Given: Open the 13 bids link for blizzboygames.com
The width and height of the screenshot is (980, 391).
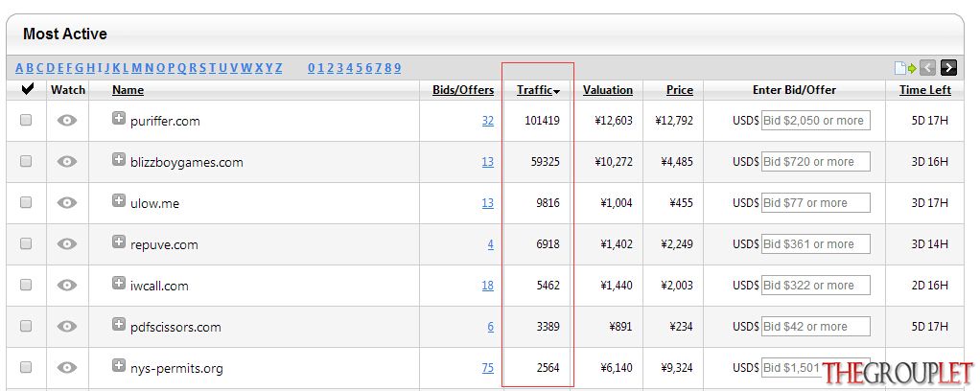Looking at the screenshot, I should (x=487, y=162).
